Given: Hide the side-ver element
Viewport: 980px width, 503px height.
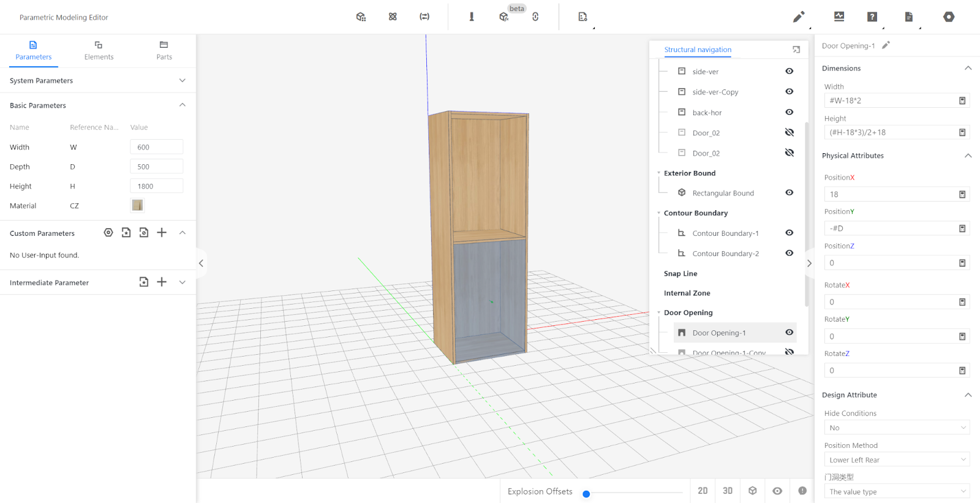Looking at the screenshot, I should [790, 72].
